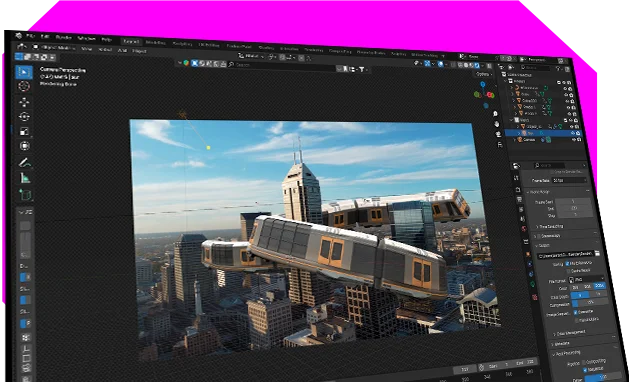Click folder icon beside output path
The height and width of the screenshot is (382, 629).
pyautogui.click(x=597, y=253)
